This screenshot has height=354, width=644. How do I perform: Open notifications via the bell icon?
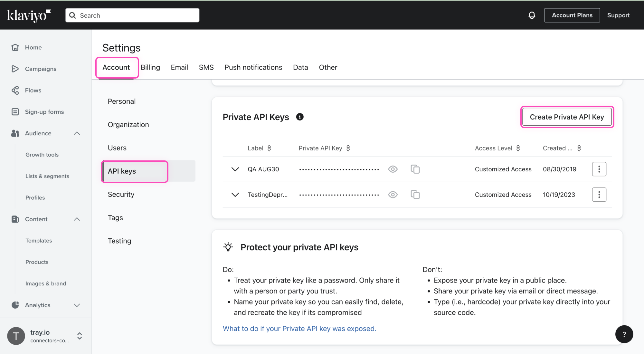coord(532,15)
